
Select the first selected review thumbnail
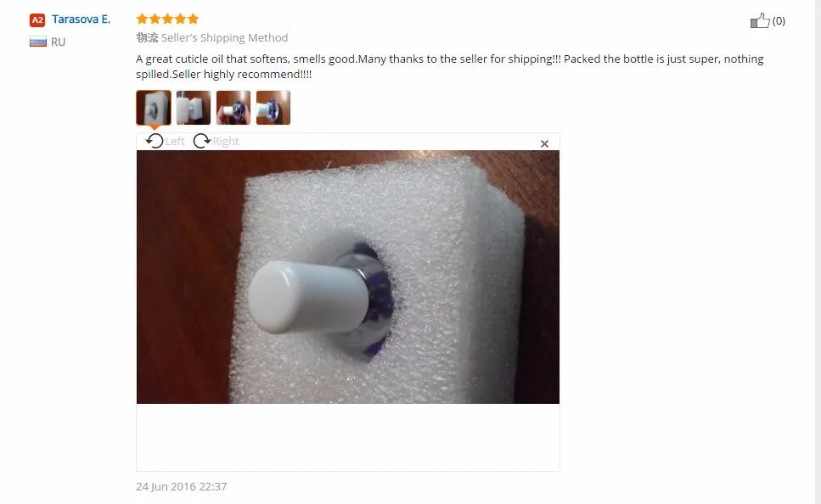[x=154, y=108]
